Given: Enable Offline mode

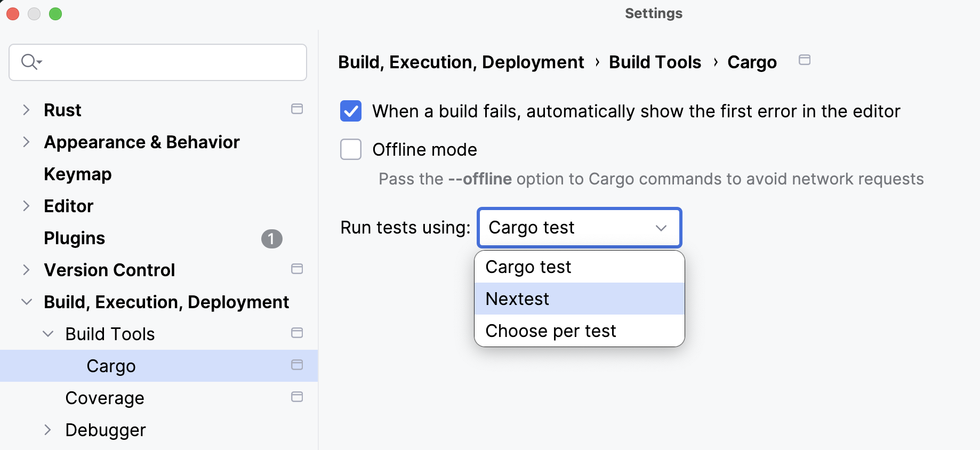Looking at the screenshot, I should (351, 149).
